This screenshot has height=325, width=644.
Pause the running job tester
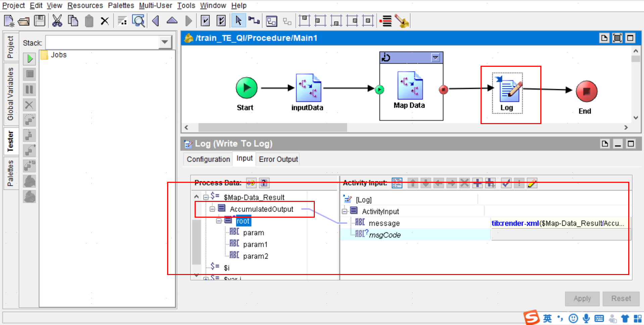coord(29,90)
